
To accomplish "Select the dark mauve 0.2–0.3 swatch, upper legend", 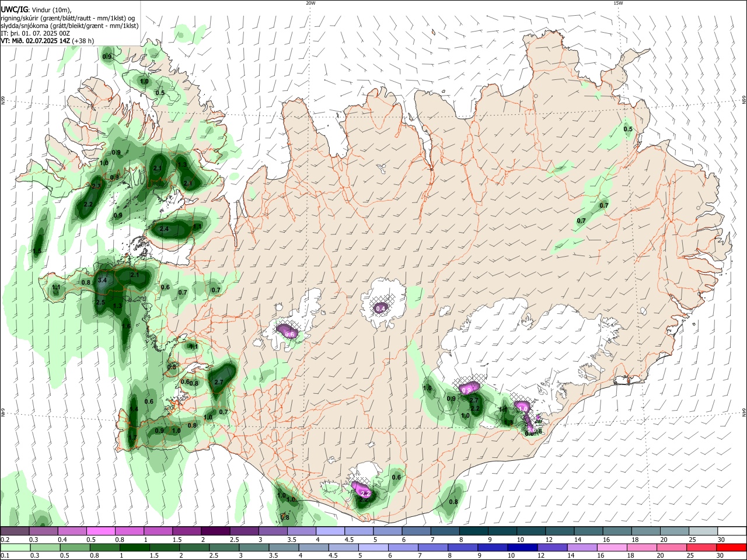I will tap(15, 531).
